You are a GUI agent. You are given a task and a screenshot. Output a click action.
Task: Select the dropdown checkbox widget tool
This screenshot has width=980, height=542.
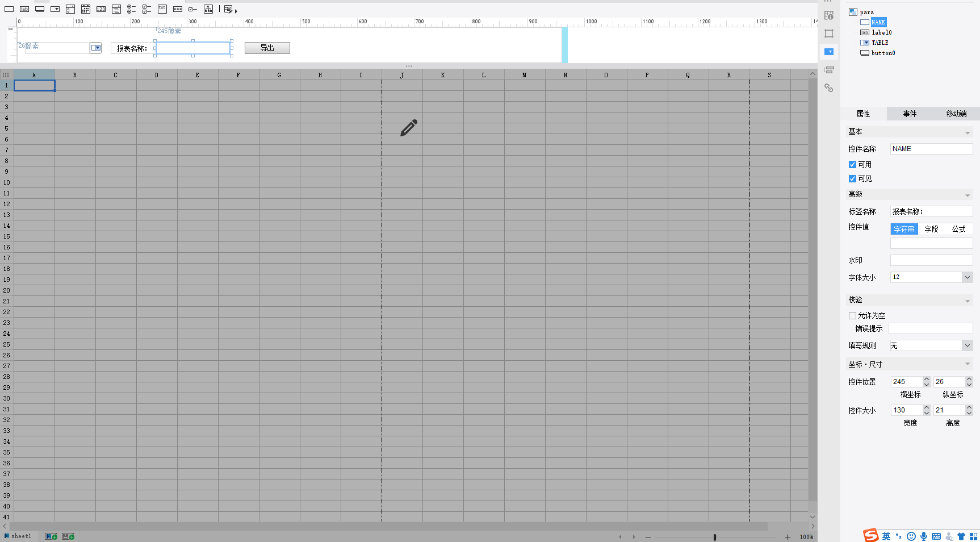[x=70, y=9]
